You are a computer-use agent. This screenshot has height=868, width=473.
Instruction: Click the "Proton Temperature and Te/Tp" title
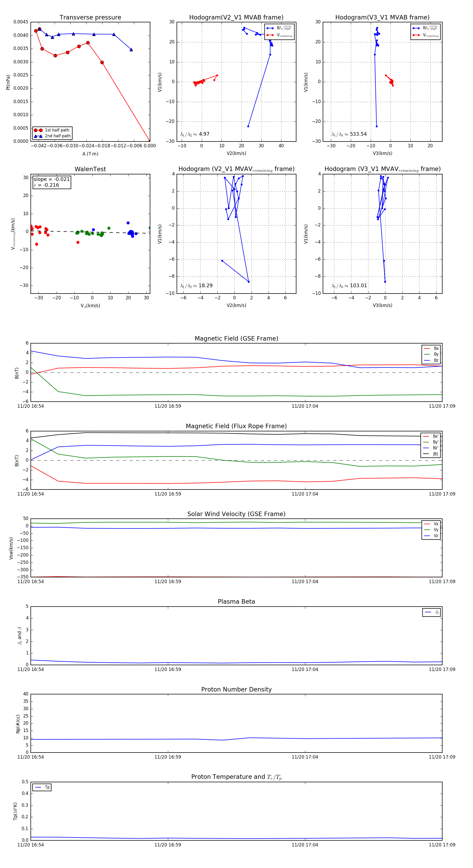(236, 777)
